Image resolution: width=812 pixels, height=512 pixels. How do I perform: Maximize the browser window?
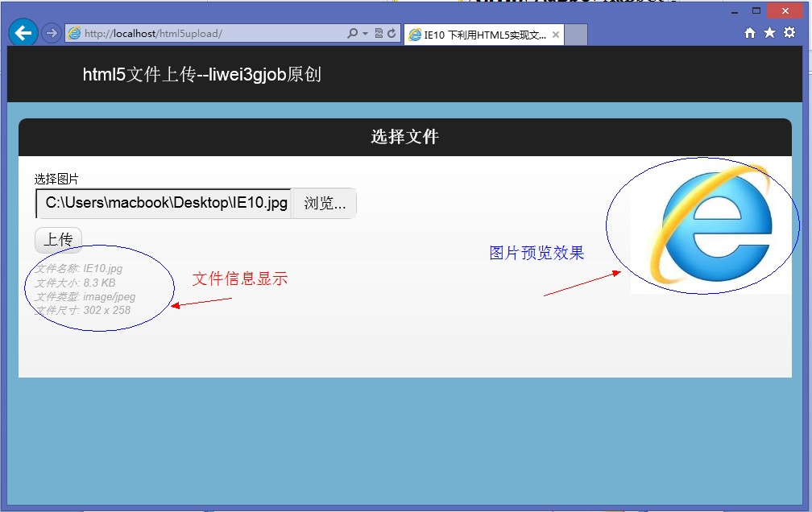[x=756, y=11]
